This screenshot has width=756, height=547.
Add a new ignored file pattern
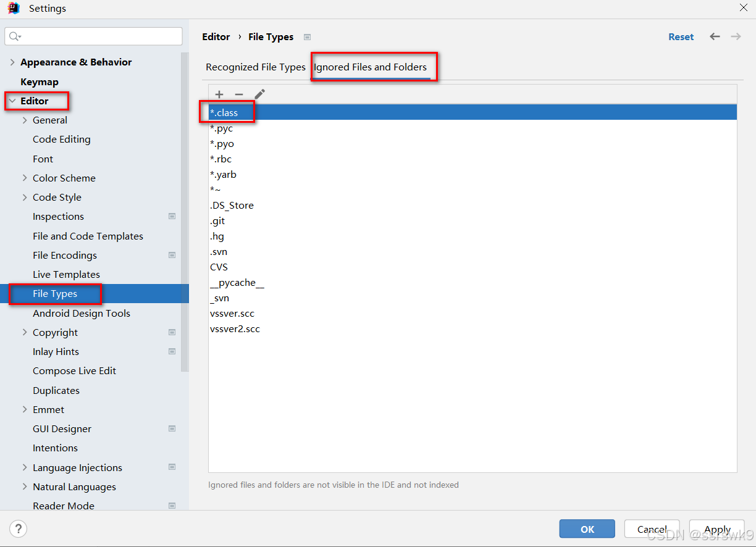tap(219, 94)
